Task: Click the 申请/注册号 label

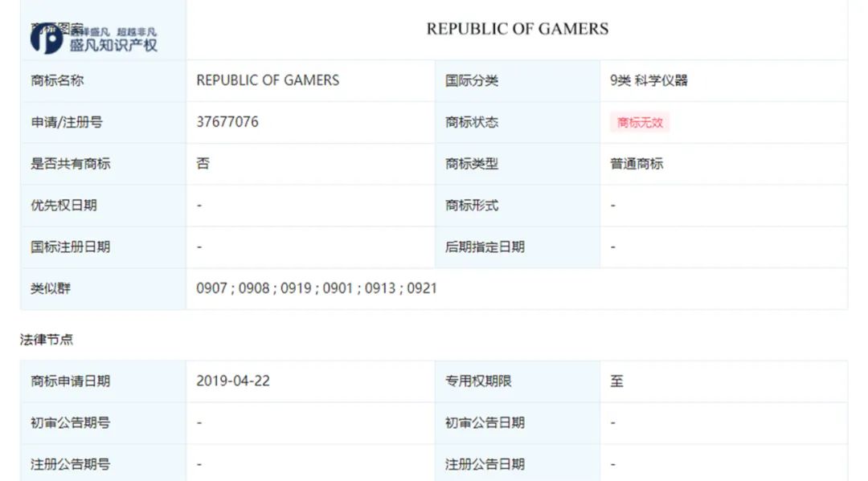Action: pyautogui.click(x=67, y=122)
